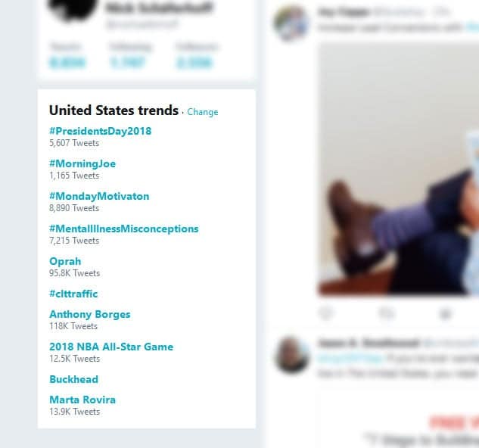Open the Buckhead trending topic
479x448 pixels.
click(x=73, y=379)
